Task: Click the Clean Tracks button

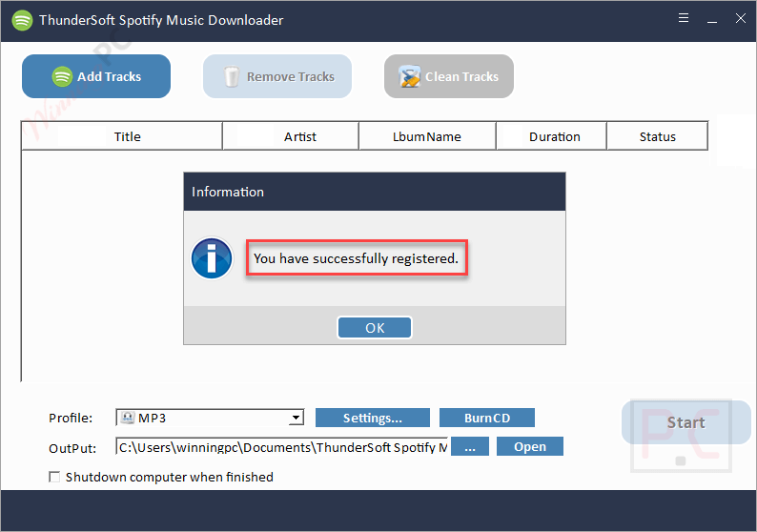Action: (448, 76)
